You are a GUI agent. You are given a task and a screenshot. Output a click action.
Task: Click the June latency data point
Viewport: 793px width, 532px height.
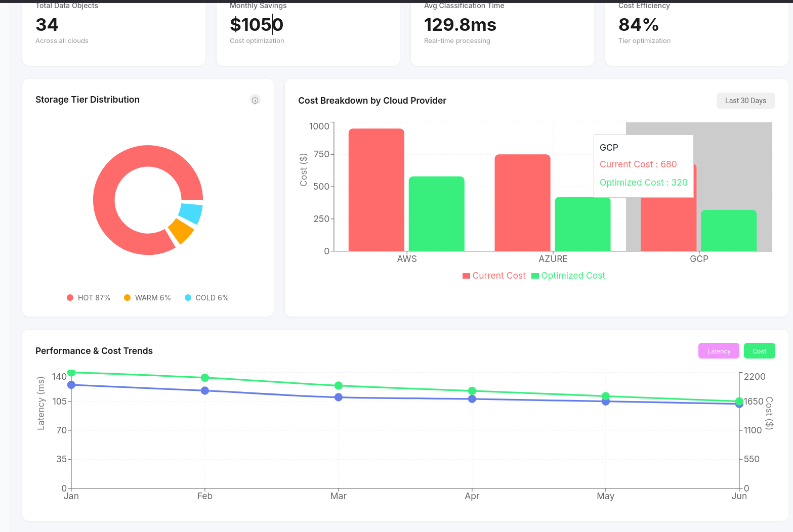pyautogui.click(x=739, y=404)
